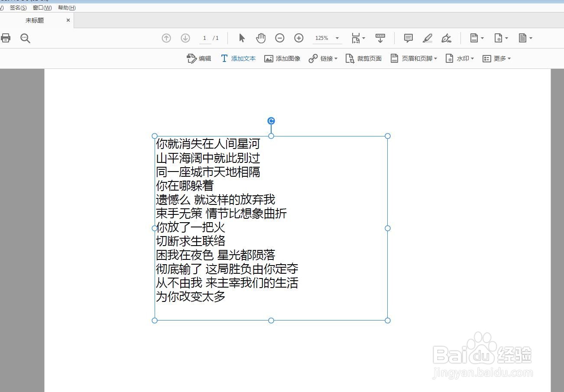Click the text line 彻底输了 这局胜负由你定夺
Image resolution: width=564 pixels, height=392 pixels.
[x=227, y=269]
